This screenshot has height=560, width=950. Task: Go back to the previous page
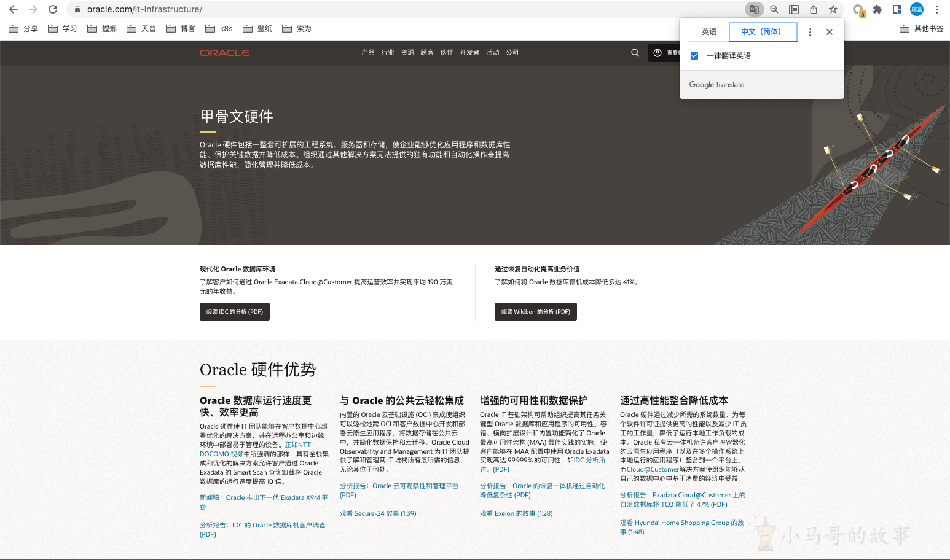[14, 9]
